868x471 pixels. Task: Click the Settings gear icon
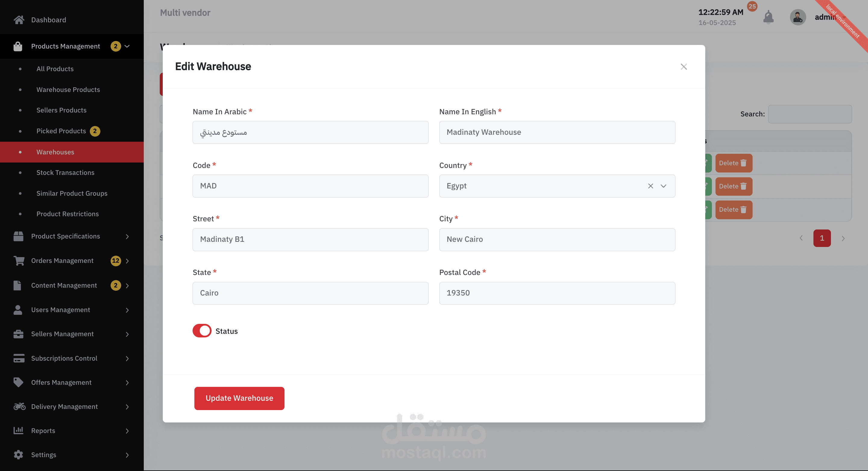pos(18,455)
